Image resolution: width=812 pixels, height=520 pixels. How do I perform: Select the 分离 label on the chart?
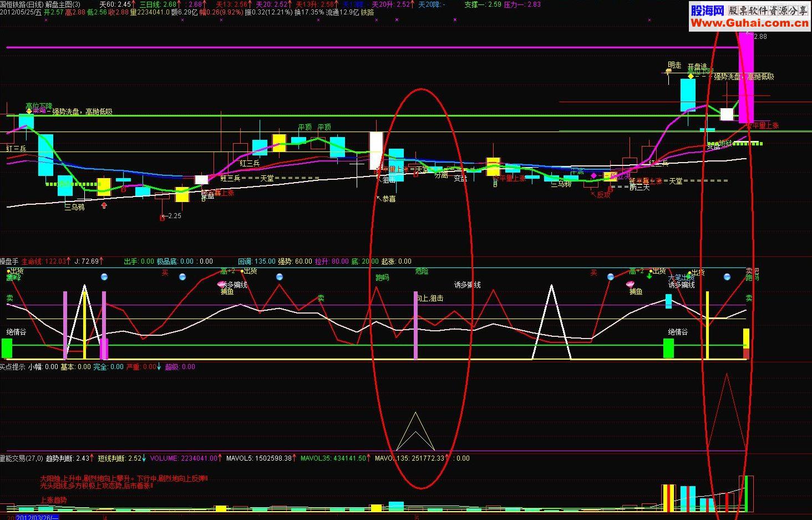(441, 175)
